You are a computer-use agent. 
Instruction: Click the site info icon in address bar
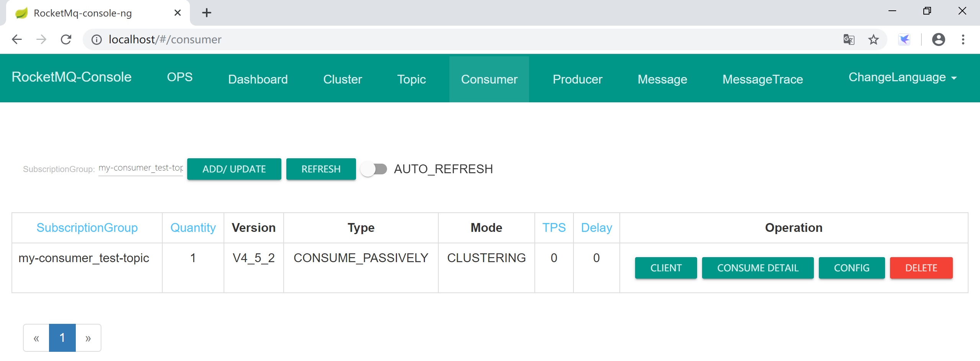point(96,39)
